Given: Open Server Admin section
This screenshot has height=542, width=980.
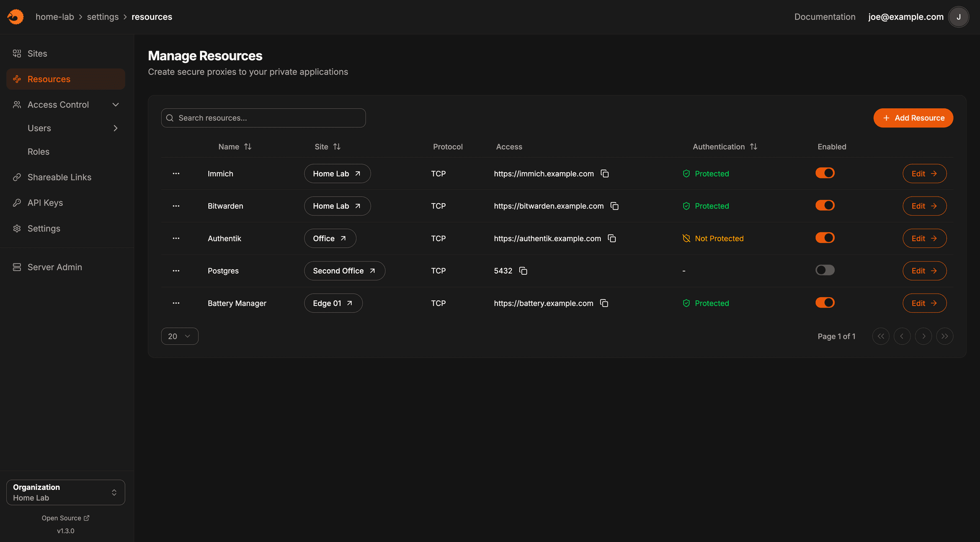Looking at the screenshot, I should click(55, 267).
